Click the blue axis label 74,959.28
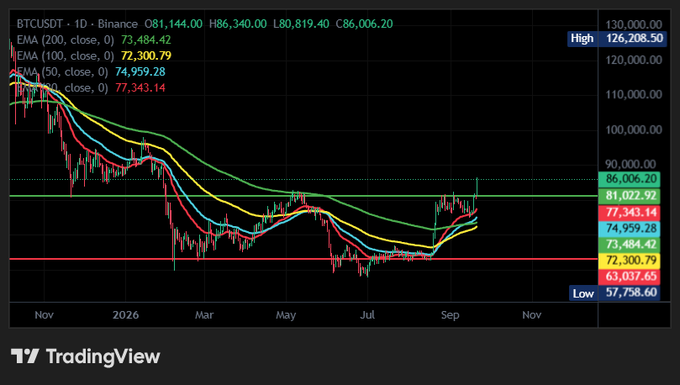Image resolution: width=680 pixels, height=385 pixels. point(629,228)
